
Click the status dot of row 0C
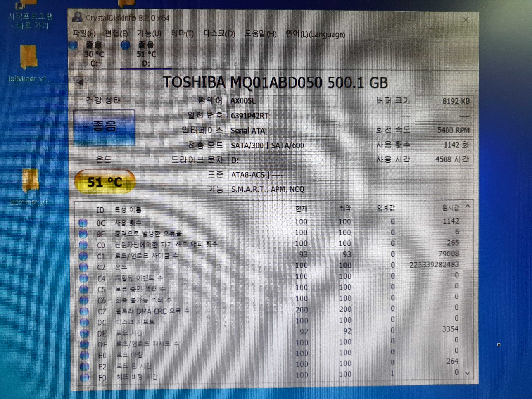pyautogui.click(x=83, y=223)
